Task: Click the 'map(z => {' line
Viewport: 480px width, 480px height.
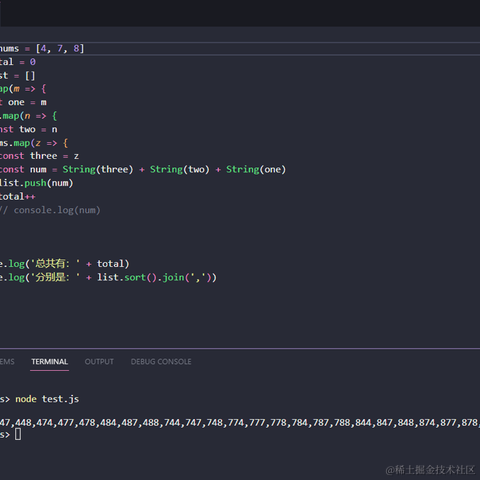Action: click(34, 143)
